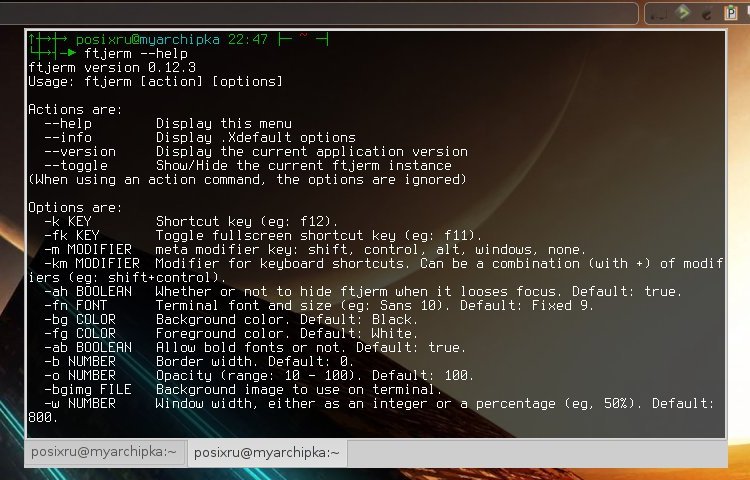Click the green arrow diamond tray icon
This screenshot has width=750, height=480.
point(684,12)
